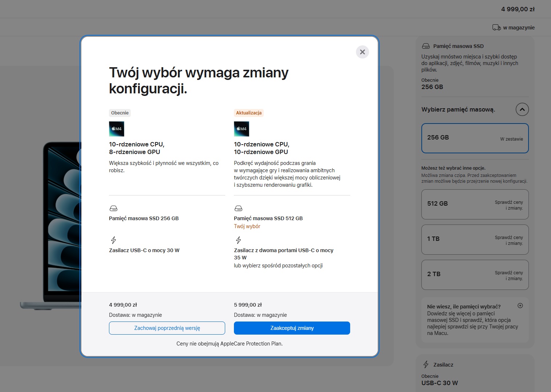Click Zachowaj poprzednią wersję button
Screen dimensions: 551x392
coord(167,328)
